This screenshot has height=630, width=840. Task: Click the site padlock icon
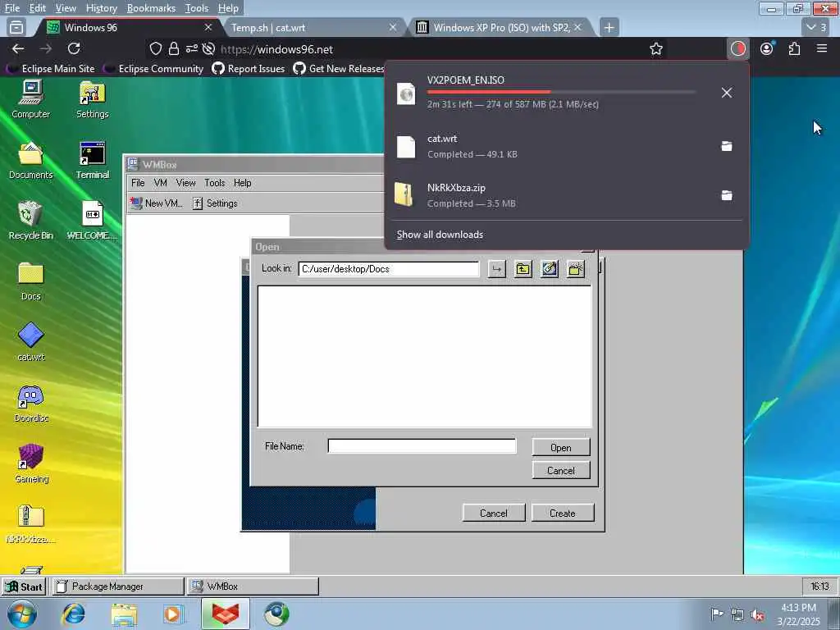click(x=174, y=49)
